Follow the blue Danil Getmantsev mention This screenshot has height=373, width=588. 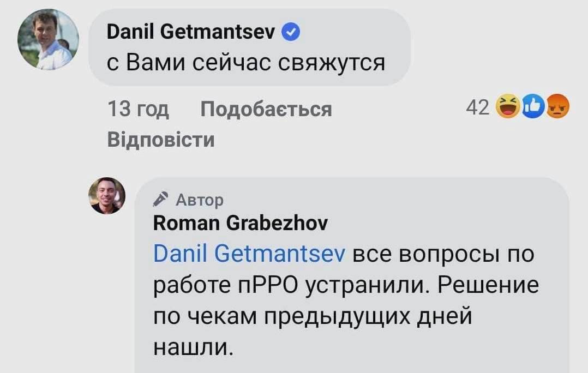(x=249, y=253)
